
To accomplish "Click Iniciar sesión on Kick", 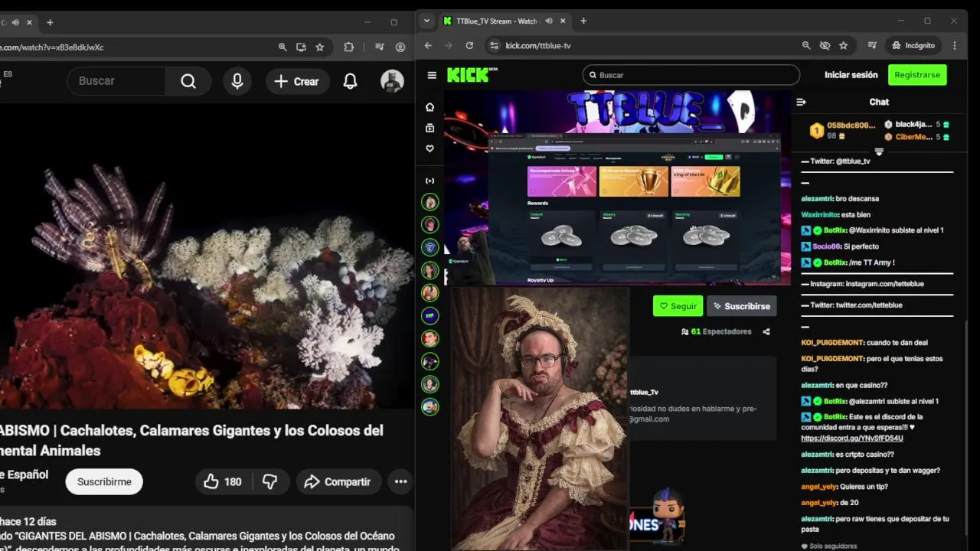I will (851, 75).
